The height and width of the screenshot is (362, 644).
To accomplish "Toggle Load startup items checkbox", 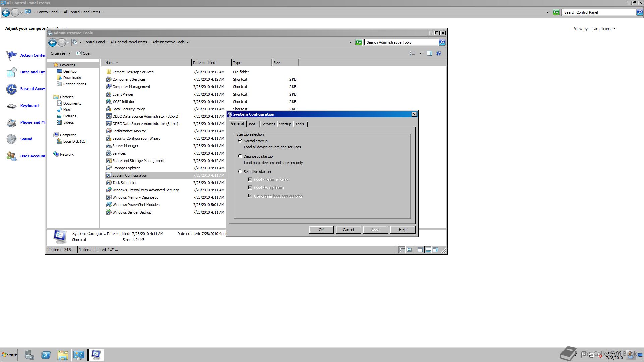I will (250, 188).
